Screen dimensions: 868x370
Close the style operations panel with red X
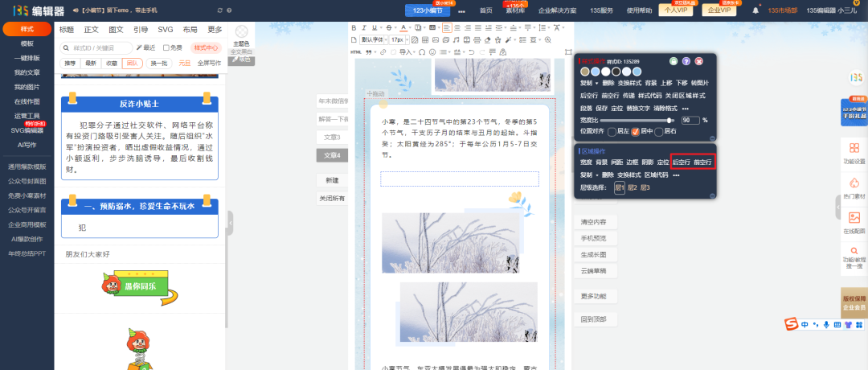click(699, 61)
